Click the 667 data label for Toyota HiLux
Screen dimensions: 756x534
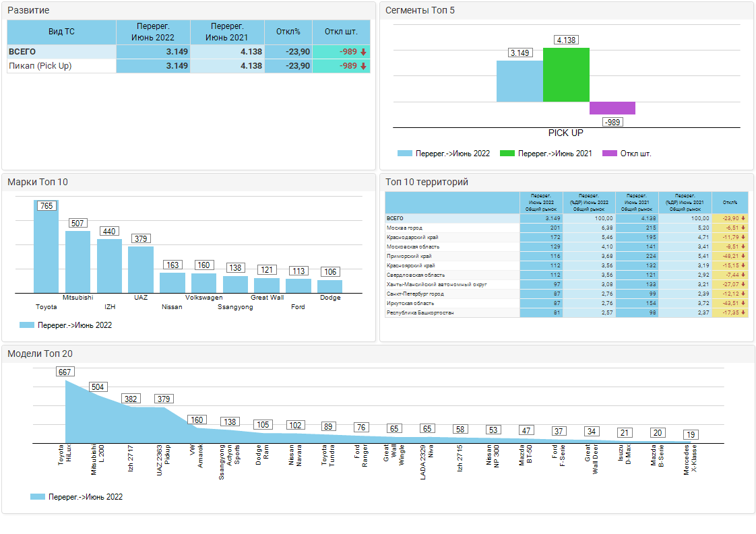click(65, 372)
